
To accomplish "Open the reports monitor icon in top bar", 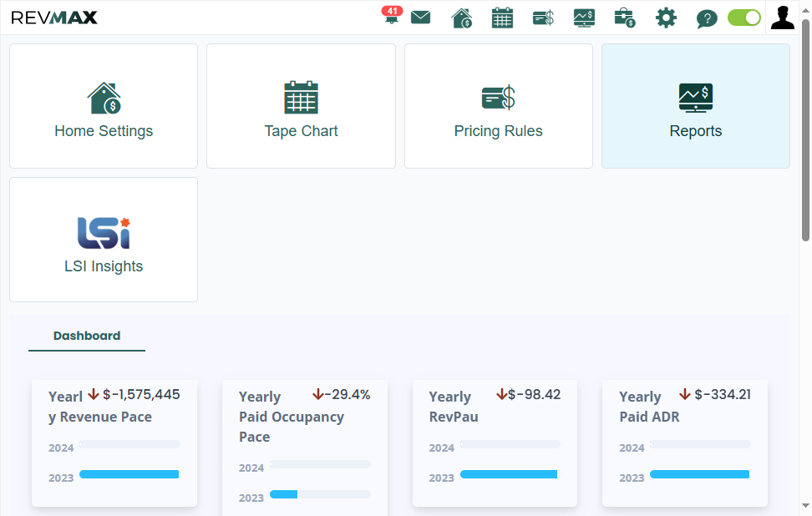I will (x=584, y=18).
